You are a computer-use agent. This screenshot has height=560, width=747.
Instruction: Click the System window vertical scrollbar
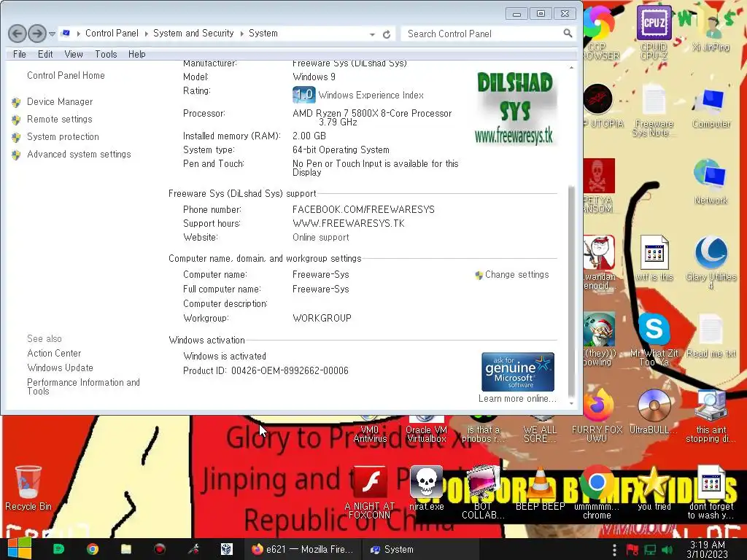[571, 290]
